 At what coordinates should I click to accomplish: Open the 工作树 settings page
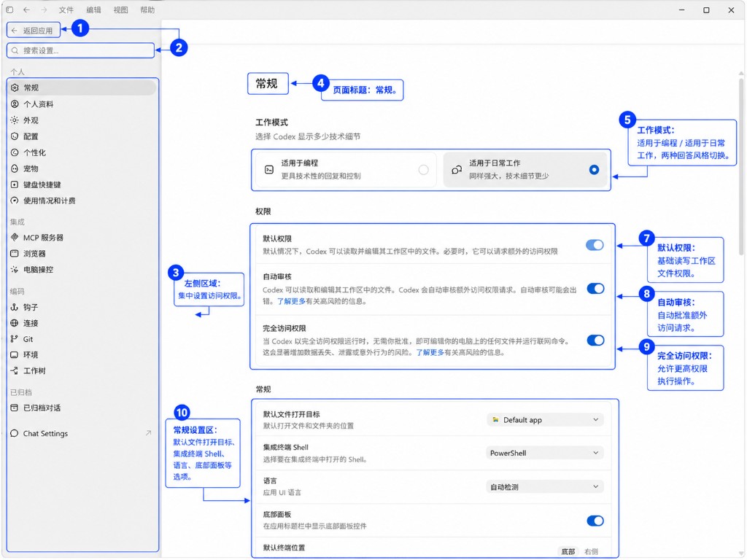pyautogui.click(x=82, y=370)
